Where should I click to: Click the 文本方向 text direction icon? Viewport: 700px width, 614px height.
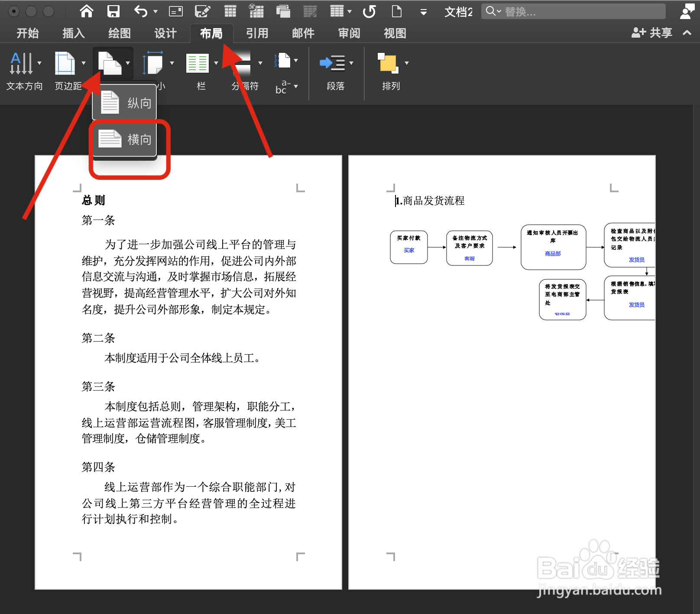click(21, 63)
